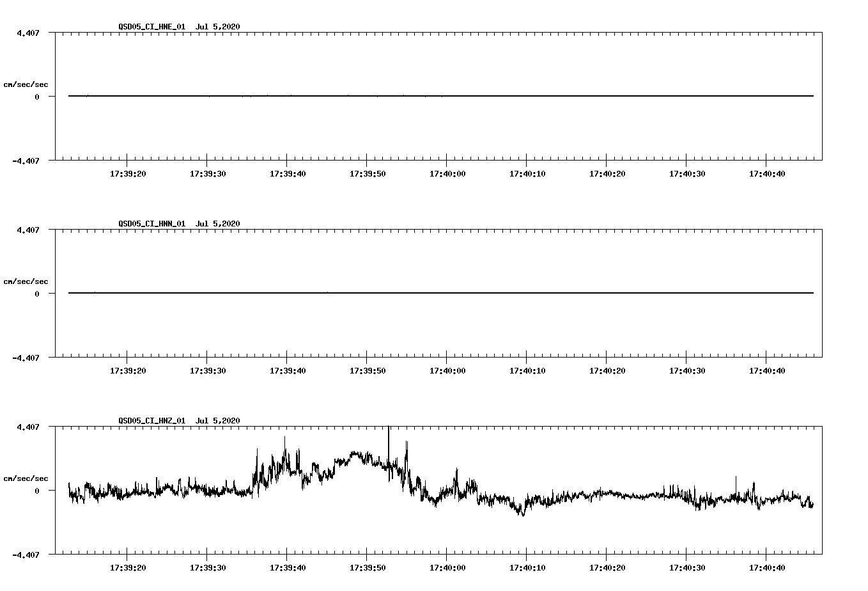Click 17:40:40 time label on HNN axis
The height and width of the screenshot is (591, 868).
[767, 370]
